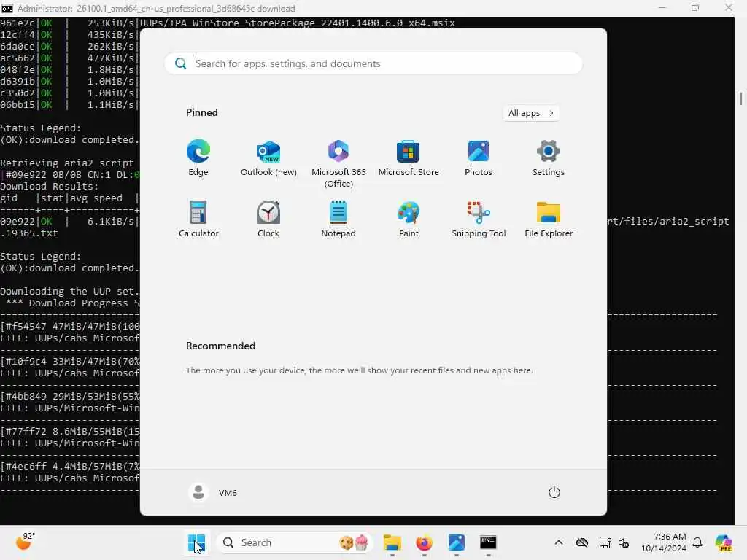The height and width of the screenshot is (560, 747).
Task: Open Photos from pinned apps
Action: click(x=479, y=159)
